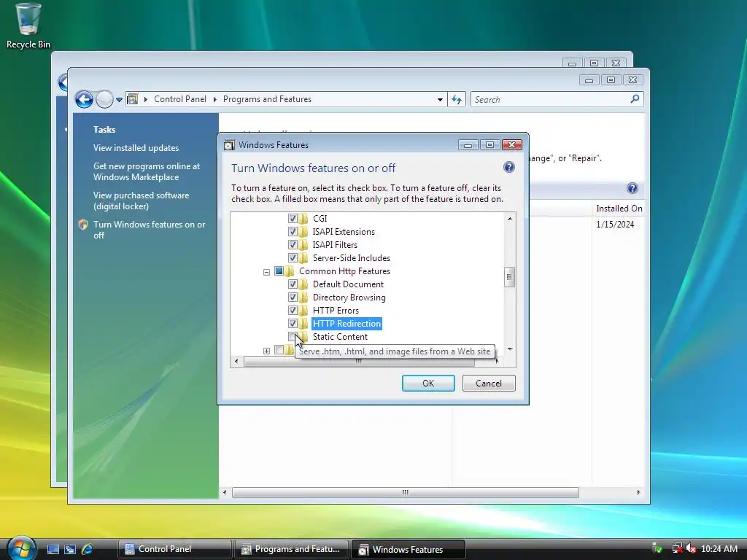Click the Programs and Features breadcrumb
Image resolution: width=747 pixels, height=560 pixels.
[267, 99]
